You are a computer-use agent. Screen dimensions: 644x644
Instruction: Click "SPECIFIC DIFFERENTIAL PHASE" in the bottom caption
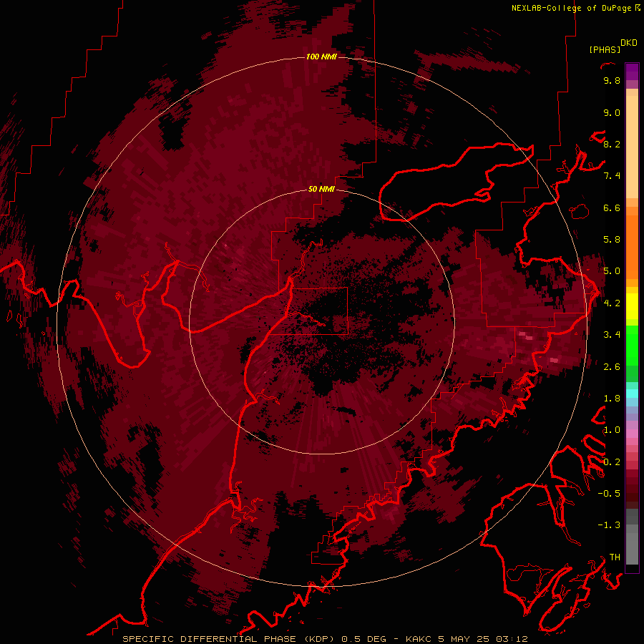(x=209, y=639)
